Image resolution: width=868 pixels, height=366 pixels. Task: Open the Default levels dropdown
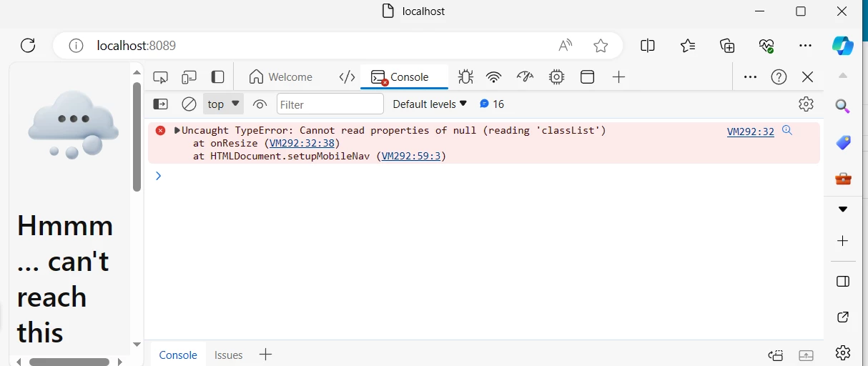coord(430,104)
